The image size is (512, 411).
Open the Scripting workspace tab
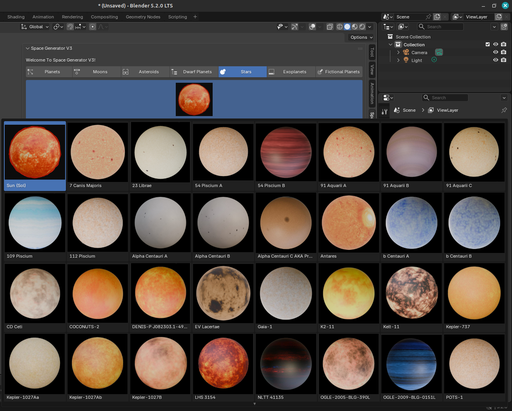[x=177, y=17]
